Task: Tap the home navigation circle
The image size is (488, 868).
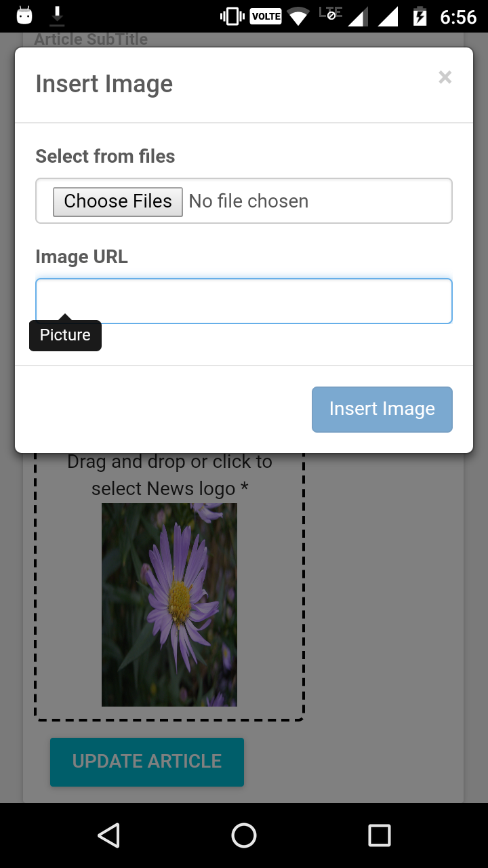Action: [x=244, y=835]
